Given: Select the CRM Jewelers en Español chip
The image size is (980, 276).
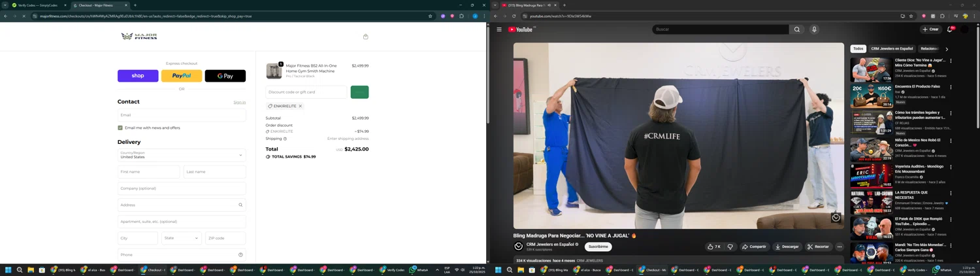Looking at the screenshot, I should point(892,48).
